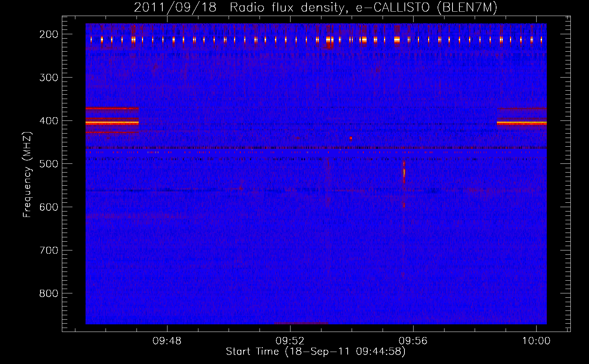Click the small red spot near 440 MHz
The image size is (589, 364).
351,138
